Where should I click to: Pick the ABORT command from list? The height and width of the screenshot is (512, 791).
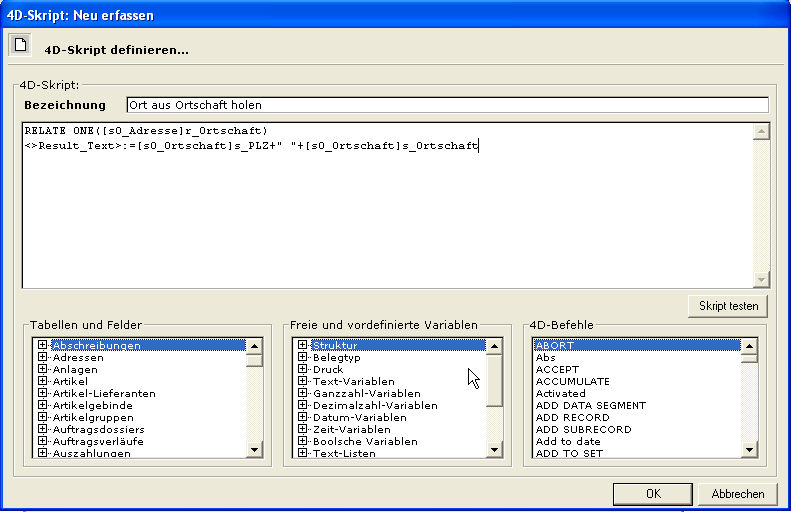(x=553, y=346)
